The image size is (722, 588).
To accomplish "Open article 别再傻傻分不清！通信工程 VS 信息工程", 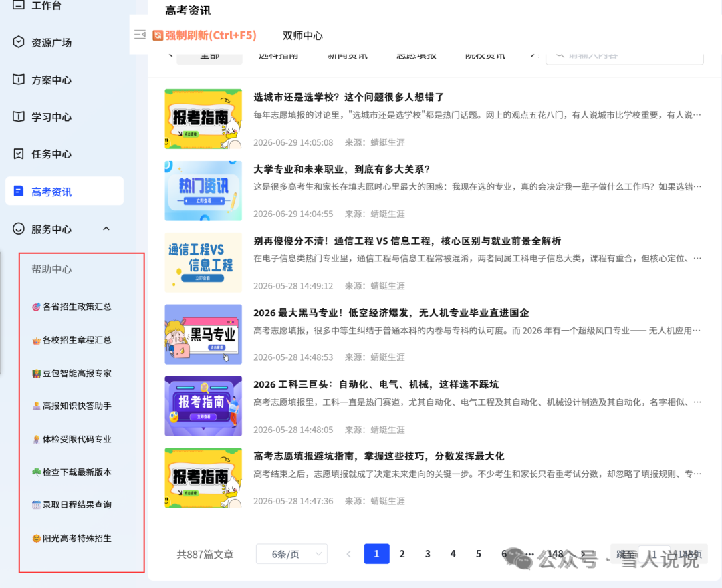I will (407, 241).
